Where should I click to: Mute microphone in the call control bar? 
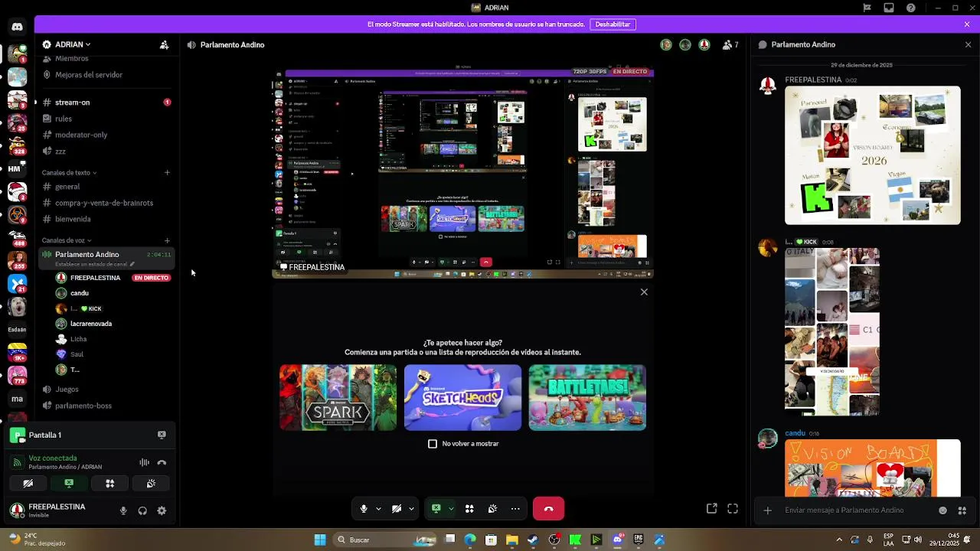coord(364,508)
